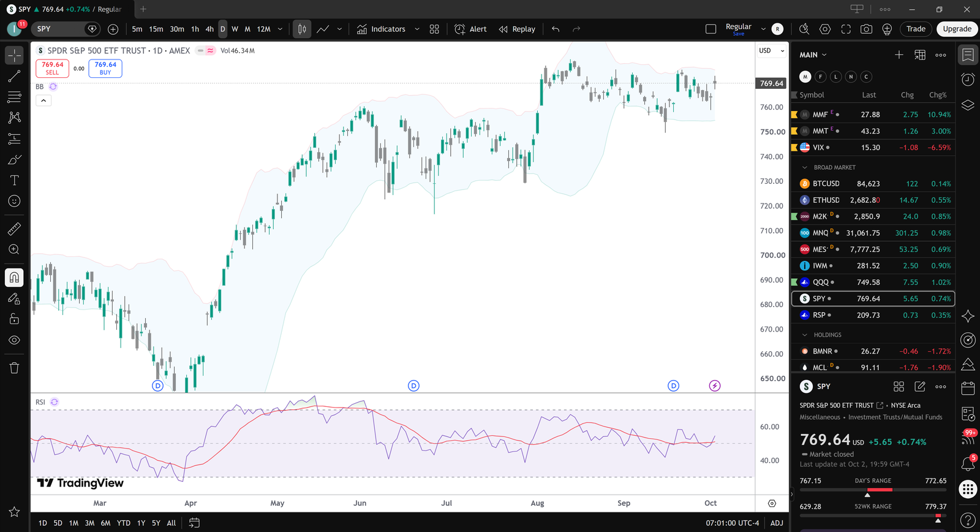Viewport: 980px width, 532px height.
Task: Take a chart snapshot with camera icon
Action: point(866,29)
